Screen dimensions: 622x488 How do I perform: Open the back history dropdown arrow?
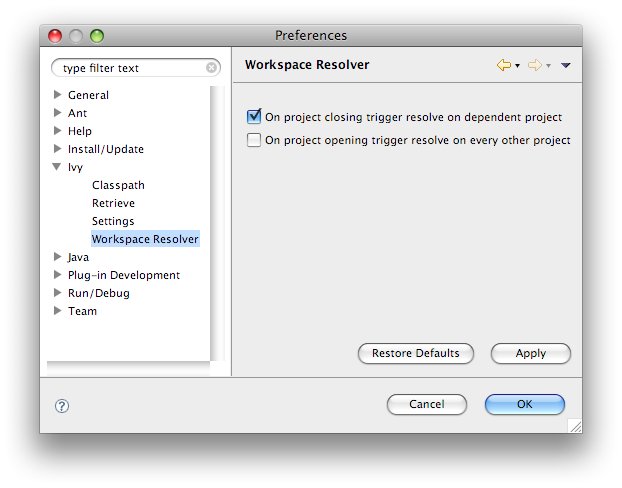point(517,66)
